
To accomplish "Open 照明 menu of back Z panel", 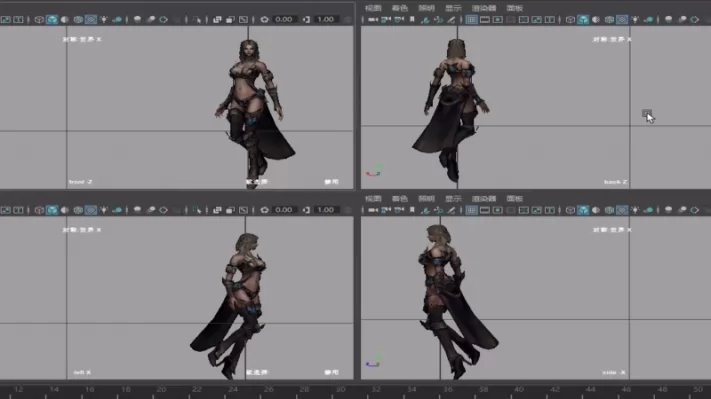I will click(426, 8).
